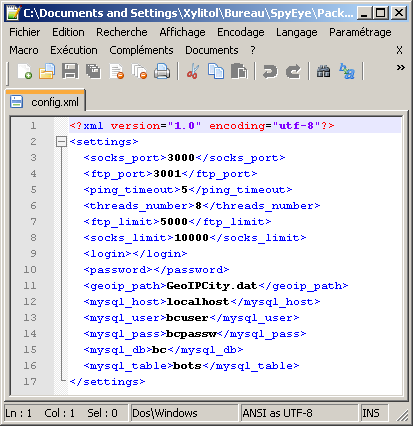Screen dimensions: 413x426
Task: Click the Open file folder icon
Action: [x=47, y=71]
